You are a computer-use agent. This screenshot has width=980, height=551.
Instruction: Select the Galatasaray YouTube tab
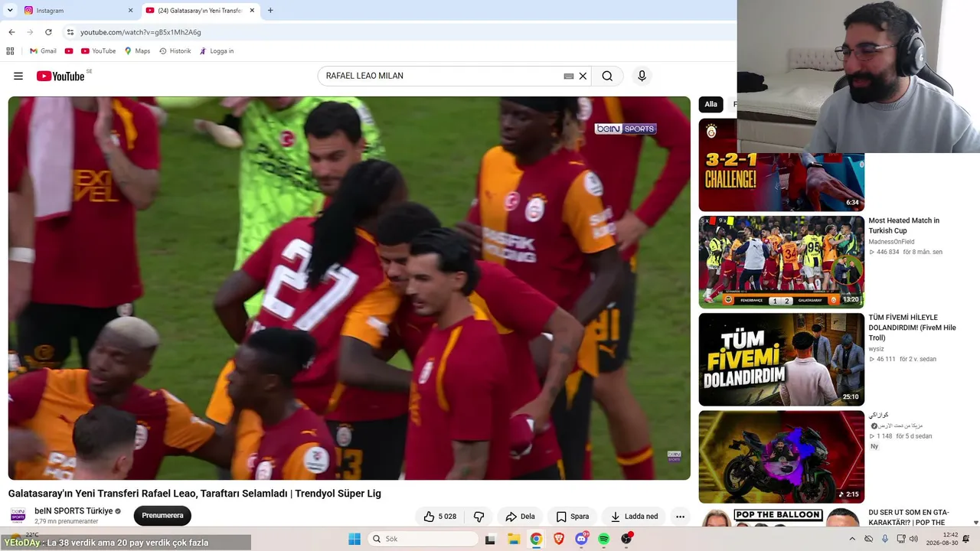200,11
